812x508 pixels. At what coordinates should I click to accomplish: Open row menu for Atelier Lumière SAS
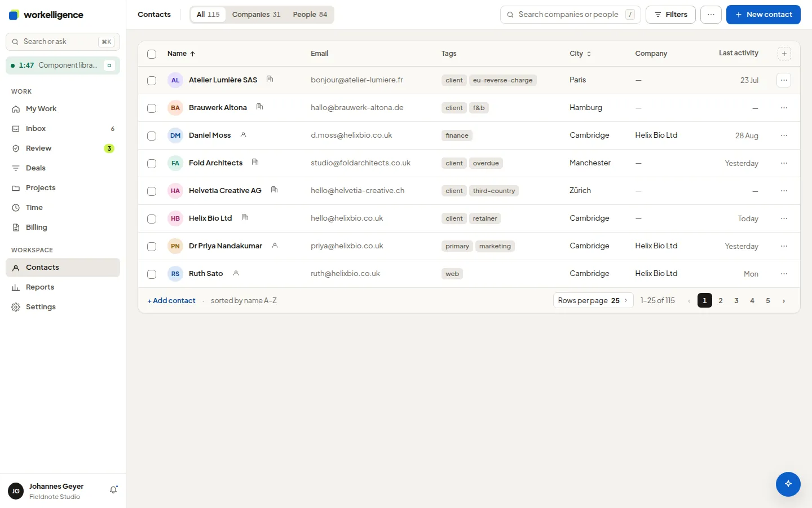click(x=784, y=80)
